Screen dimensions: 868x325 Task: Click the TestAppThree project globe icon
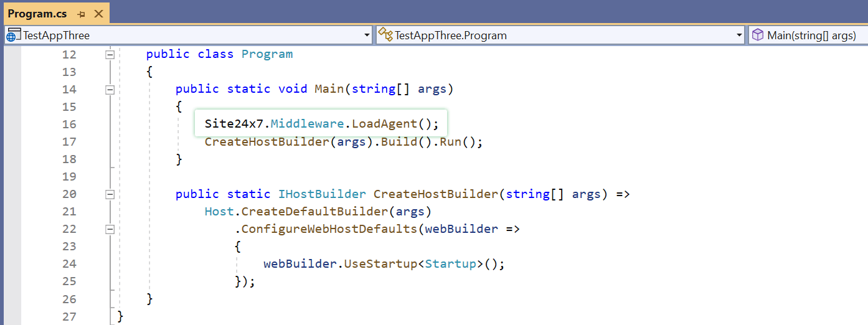pos(13,35)
